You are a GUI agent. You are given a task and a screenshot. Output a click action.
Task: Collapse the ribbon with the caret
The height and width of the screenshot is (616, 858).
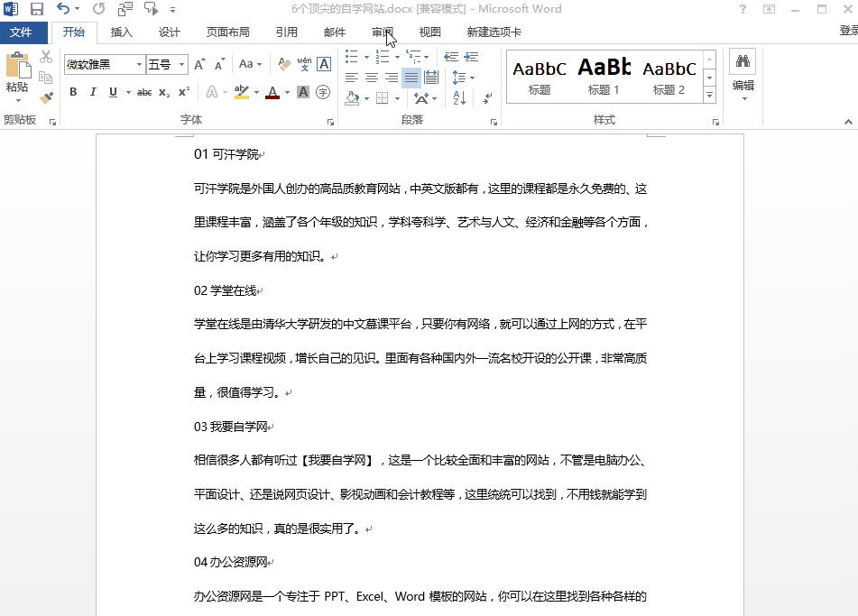tap(848, 122)
